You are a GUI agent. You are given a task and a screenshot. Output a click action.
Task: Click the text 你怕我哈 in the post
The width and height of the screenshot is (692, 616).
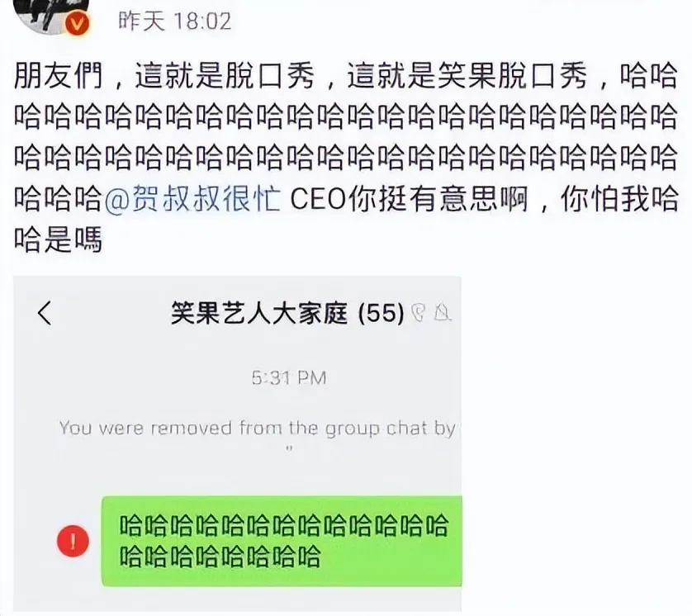pyautogui.click(x=619, y=199)
